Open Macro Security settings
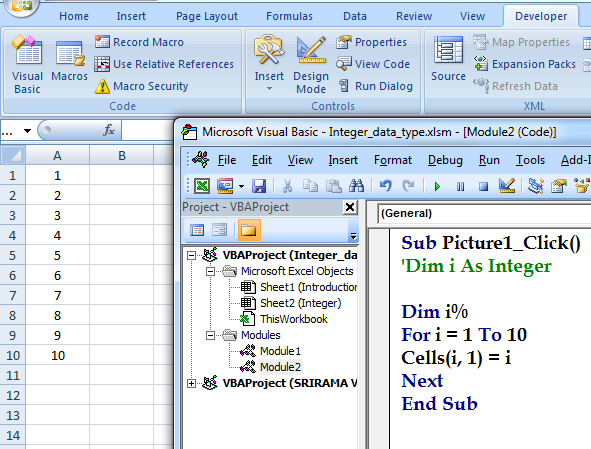The height and width of the screenshot is (449, 591). 141,86
